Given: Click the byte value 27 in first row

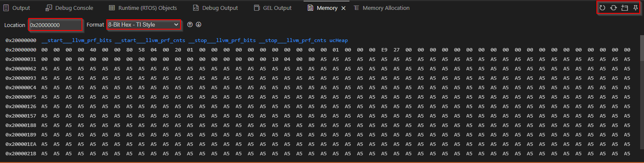Looking at the screenshot, I should pyautogui.click(x=397, y=50).
